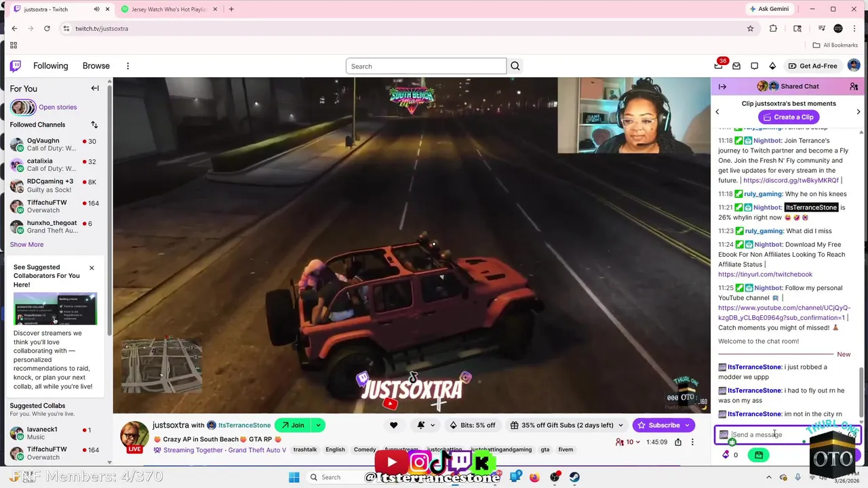The width and height of the screenshot is (868, 488).
Task: Sort Followed Channels list
Action: [94, 125]
